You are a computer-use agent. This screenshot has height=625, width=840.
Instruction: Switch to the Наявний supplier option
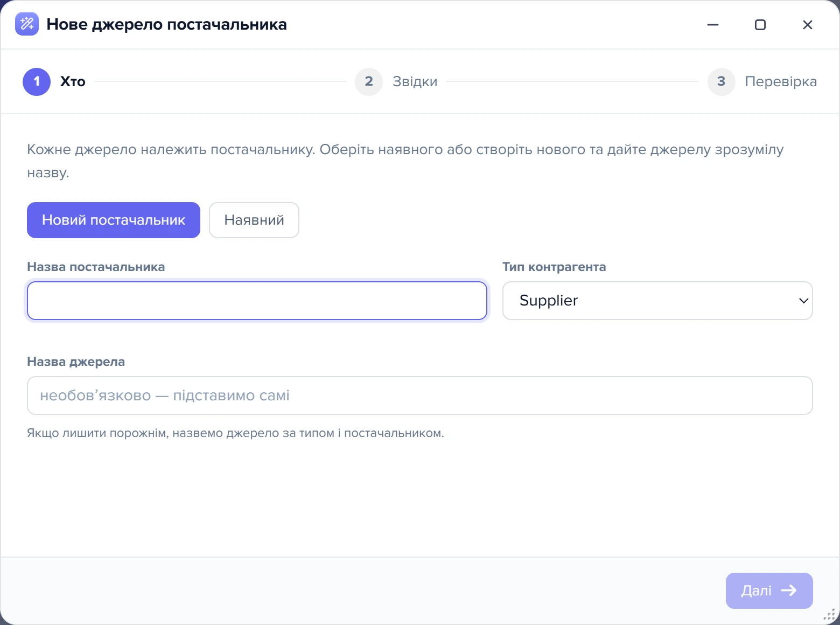pos(254,220)
